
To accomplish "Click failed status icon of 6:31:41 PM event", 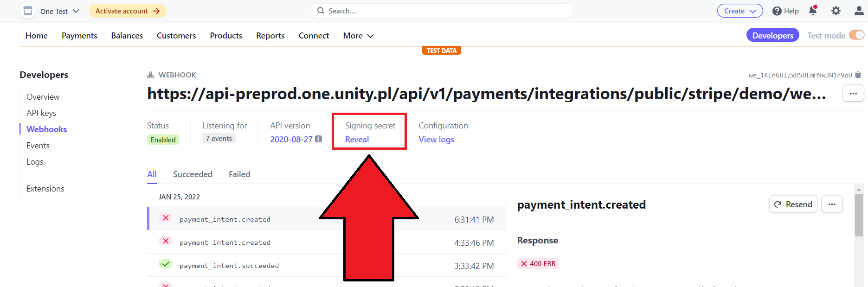I will [166, 218].
